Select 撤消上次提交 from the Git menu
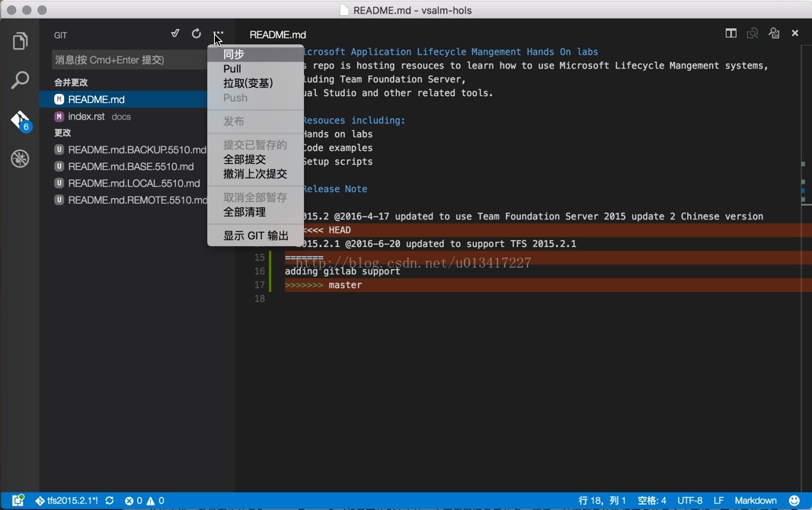The width and height of the screenshot is (812, 510). [255, 174]
